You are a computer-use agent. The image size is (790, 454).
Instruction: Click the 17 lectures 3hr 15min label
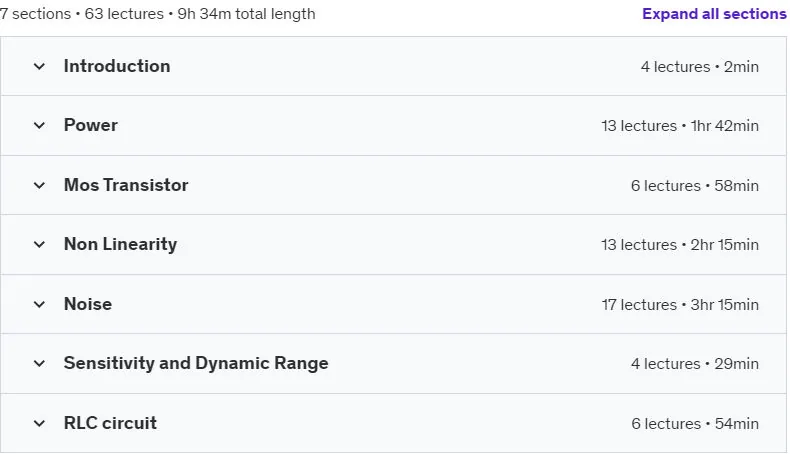tap(680, 304)
